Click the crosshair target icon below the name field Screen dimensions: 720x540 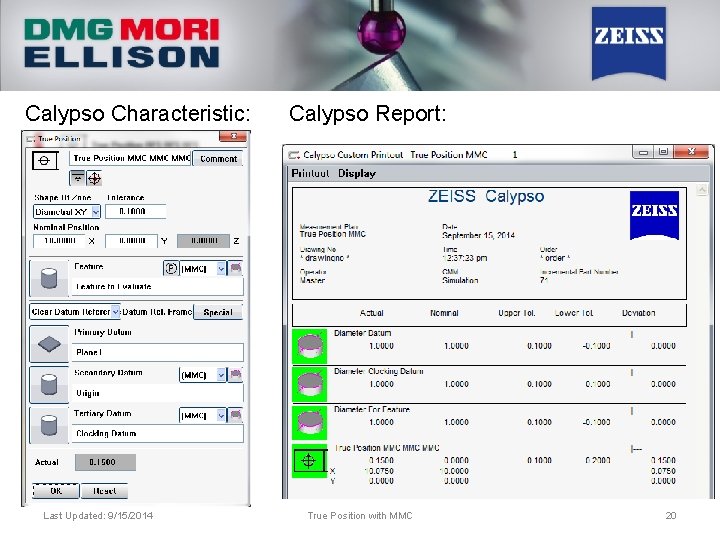pyautogui.click(x=94, y=178)
